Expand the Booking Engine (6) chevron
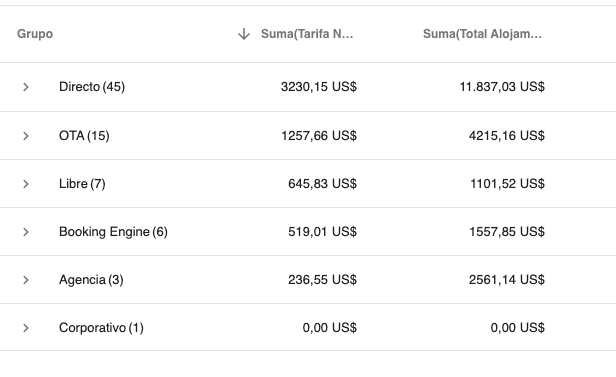This screenshot has width=616, height=377. click(x=26, y=232)
